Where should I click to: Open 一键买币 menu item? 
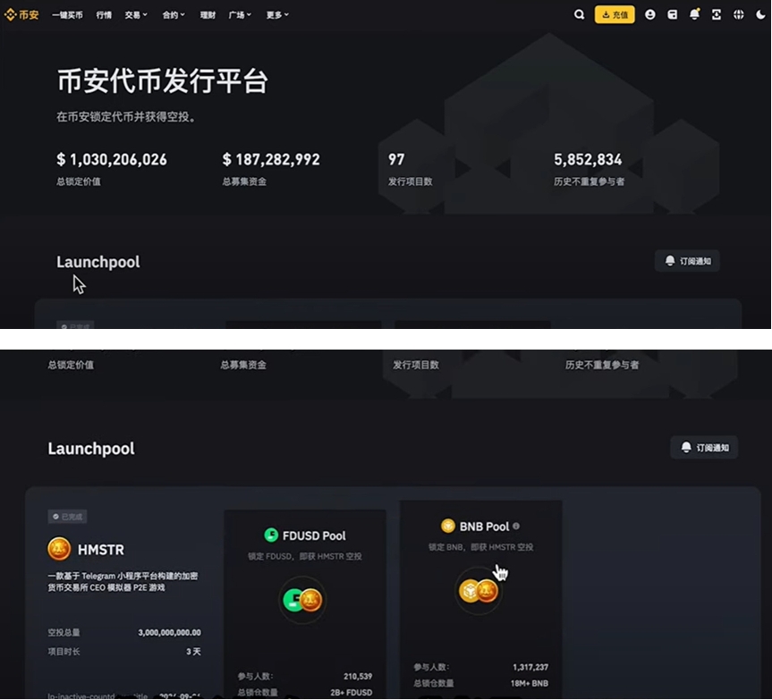pyautogui.click(x=67, y=15)
